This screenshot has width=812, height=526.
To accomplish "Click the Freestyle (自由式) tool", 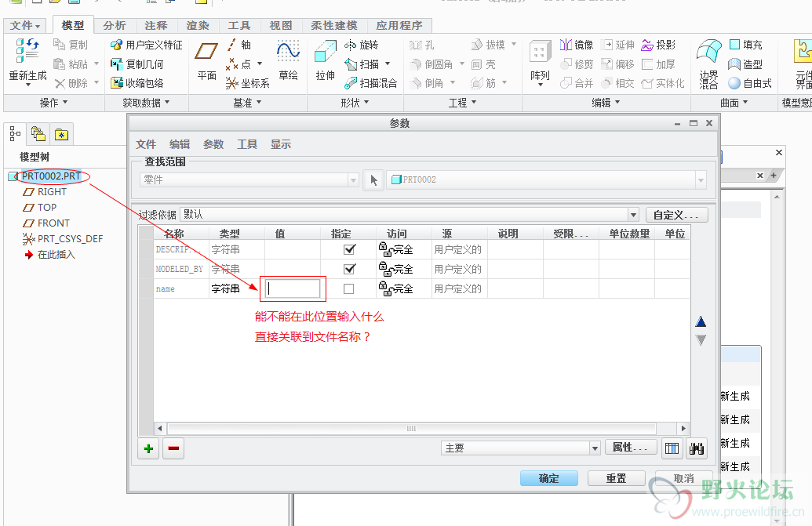I will 750,83.
